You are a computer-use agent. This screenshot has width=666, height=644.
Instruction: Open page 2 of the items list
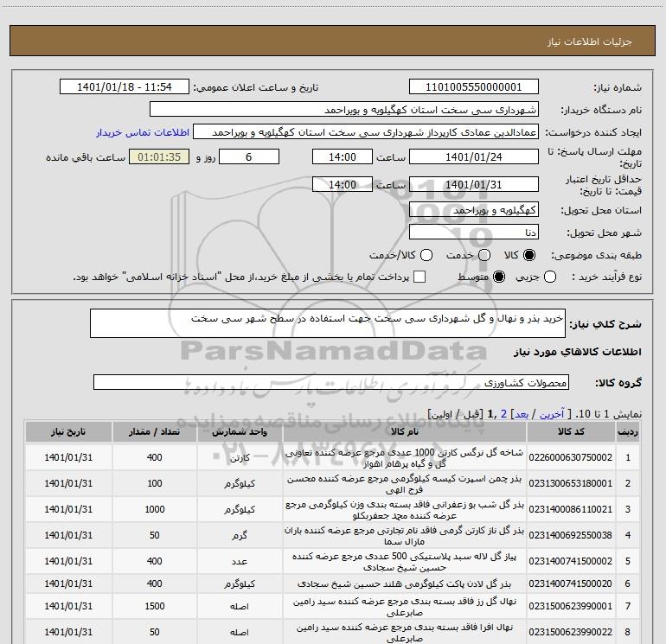[503, 414]
